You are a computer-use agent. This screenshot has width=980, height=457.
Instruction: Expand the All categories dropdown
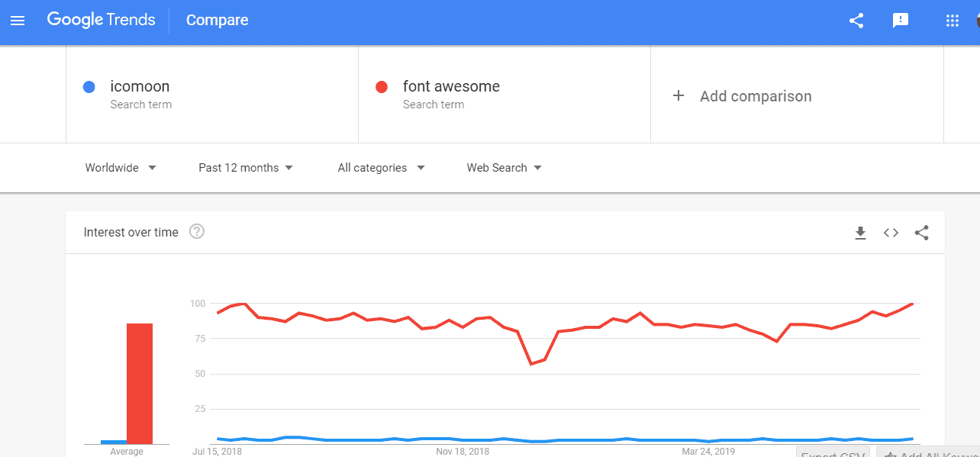click(381, 168)
